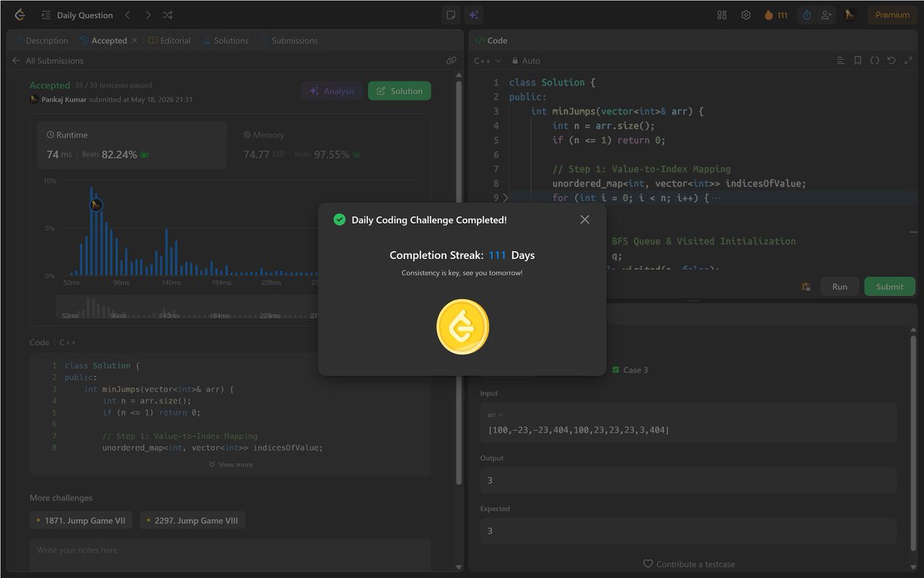Select the Runtime stats card

click(132, 145)
